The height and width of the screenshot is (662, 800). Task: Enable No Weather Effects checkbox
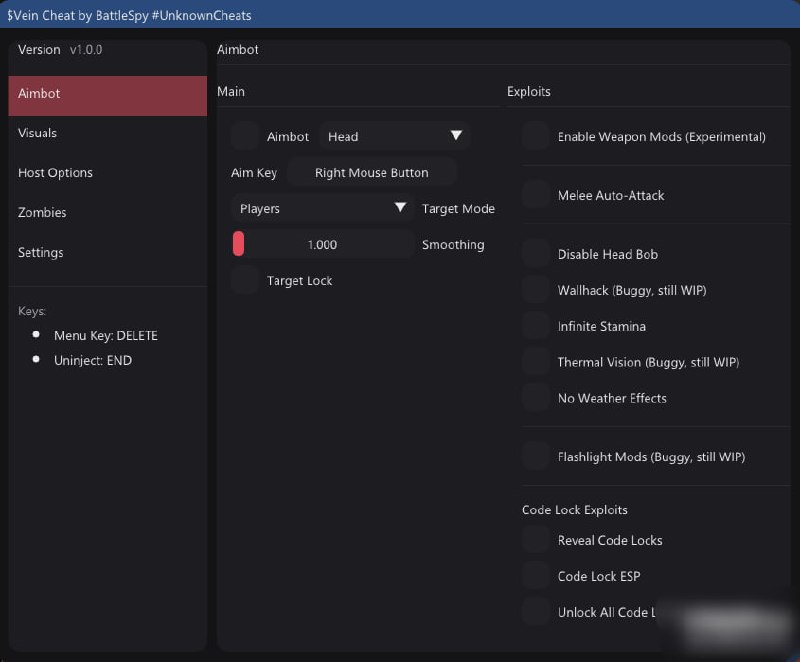tap(536, 398)
